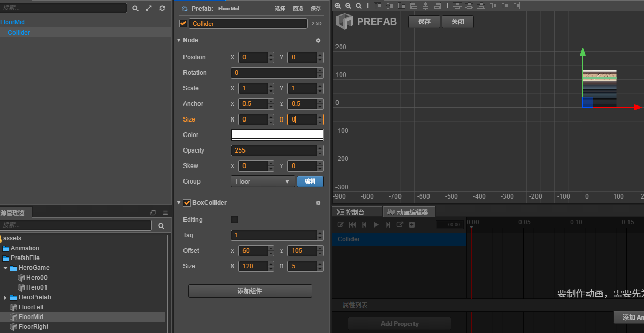Toggle the 2.5D mode label

point(316,24)
